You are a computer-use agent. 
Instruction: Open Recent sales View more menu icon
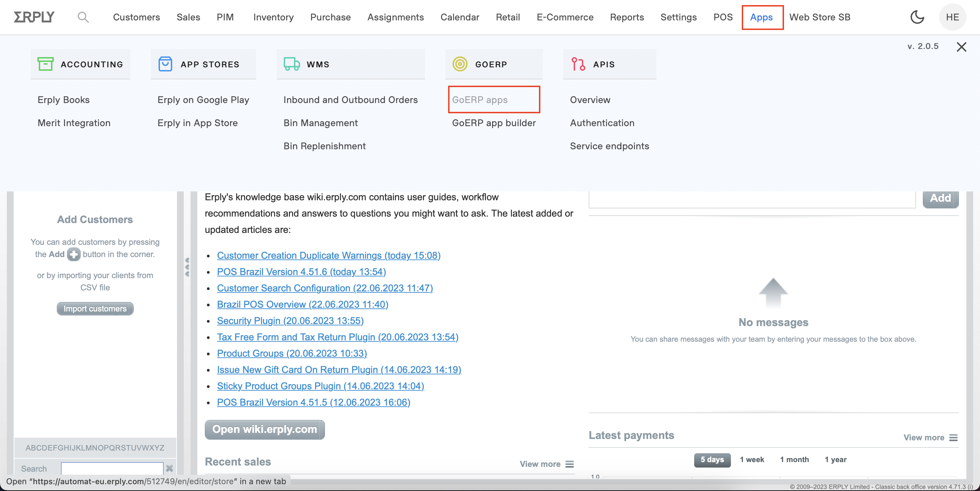pyautogui.click(x=570, y=464)
